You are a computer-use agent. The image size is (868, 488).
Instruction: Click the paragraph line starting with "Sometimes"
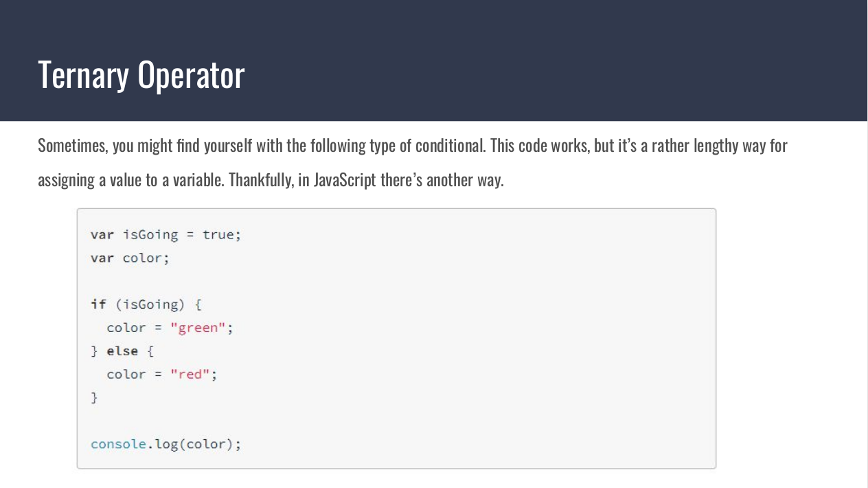pyautogui.click(x=412, y=146)
